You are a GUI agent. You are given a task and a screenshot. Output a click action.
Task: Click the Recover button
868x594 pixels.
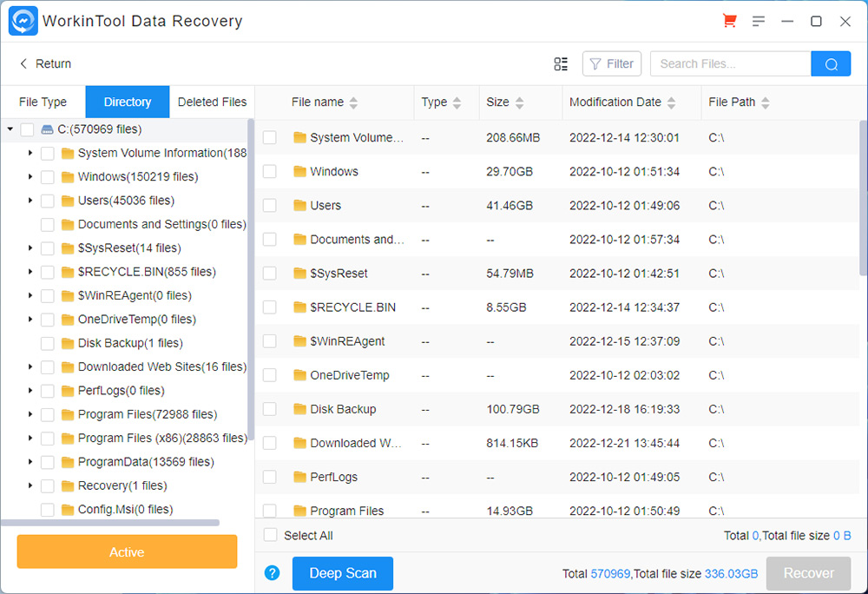[x=808, y=573]
